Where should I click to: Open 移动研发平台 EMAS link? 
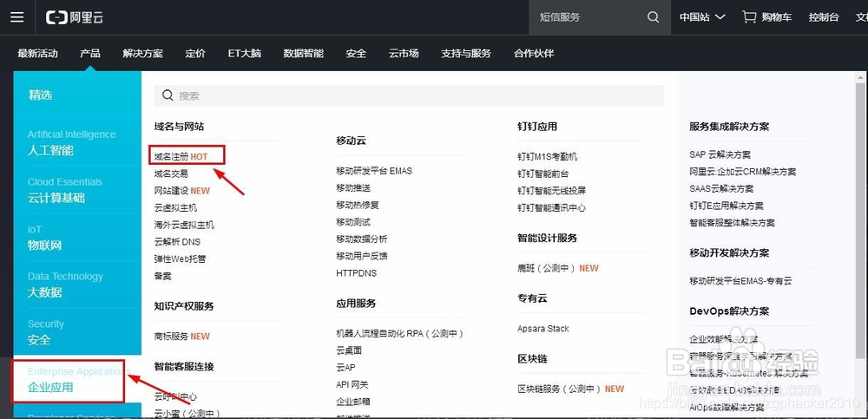[x=374, y=171]
